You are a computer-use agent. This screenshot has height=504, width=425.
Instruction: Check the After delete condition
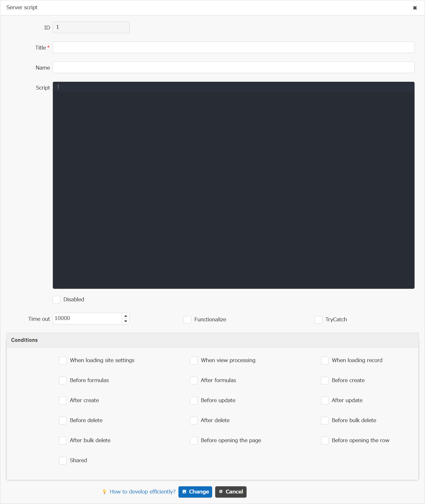pyautogui.click(x=194, y=421)
